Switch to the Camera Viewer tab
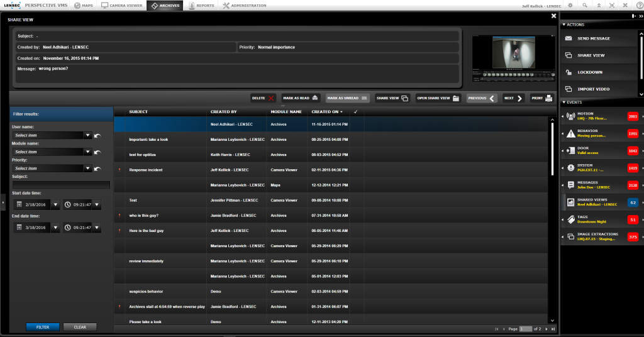 click(x=121, y=5)
